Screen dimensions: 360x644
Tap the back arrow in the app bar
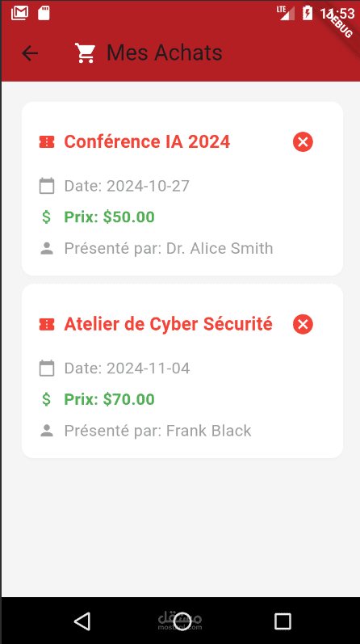(30, 53)
